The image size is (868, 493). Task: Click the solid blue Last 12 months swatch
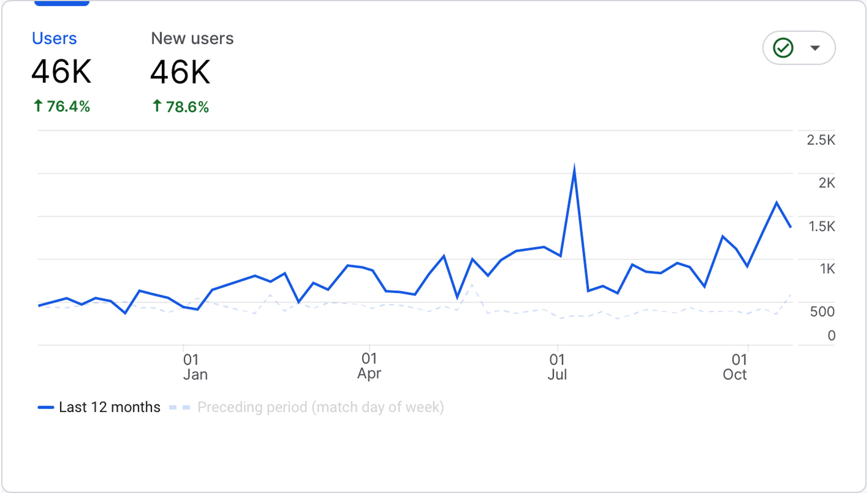tap(46, 407)
